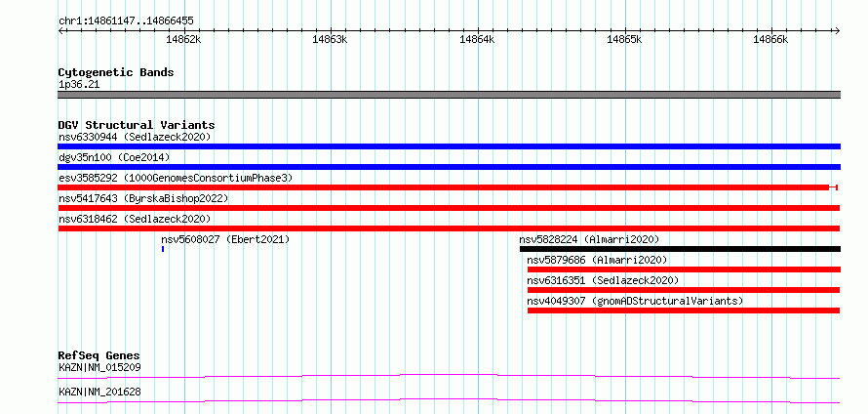Image resolution: width=868 pixels, height=414 pixels.
Task: Click the magenta line for KAZN|NM_201628
Action: 449,400
